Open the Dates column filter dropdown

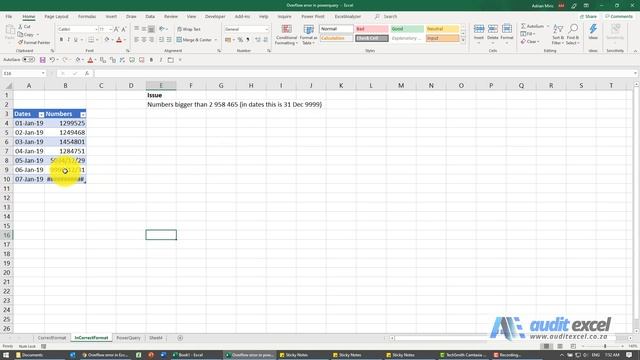tap(41, 114)
